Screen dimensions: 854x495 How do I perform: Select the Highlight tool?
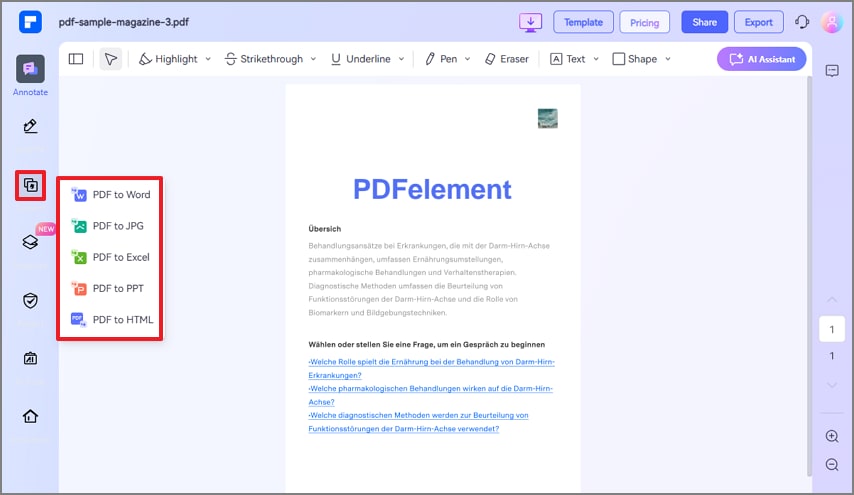tap(168, 59)
